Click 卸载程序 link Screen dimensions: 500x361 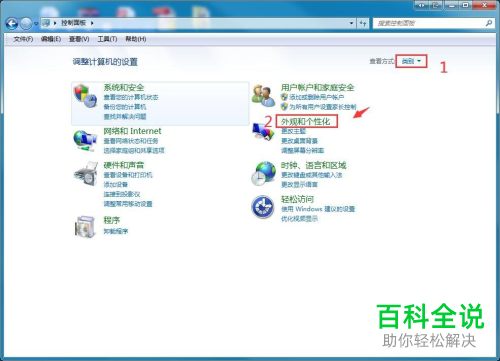115,231
